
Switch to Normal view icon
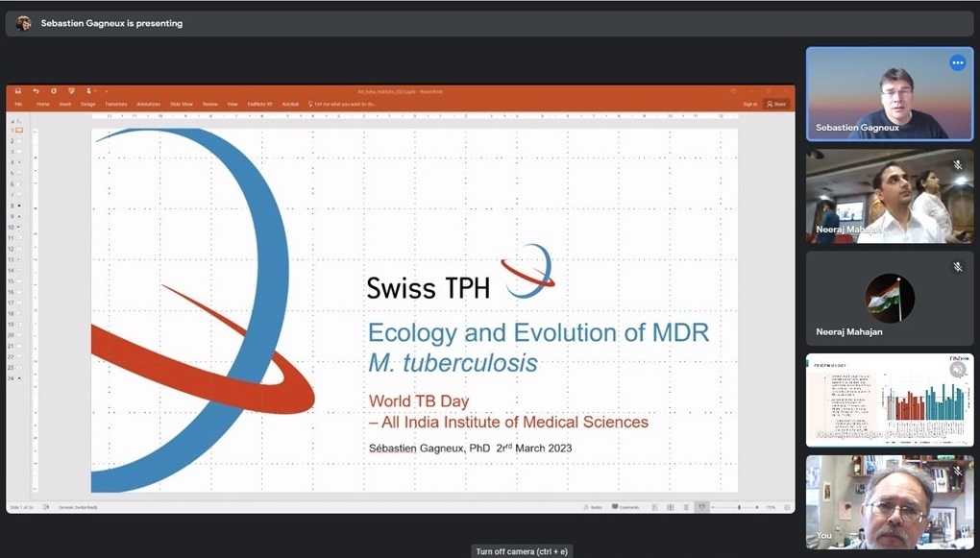click(654, 507)
